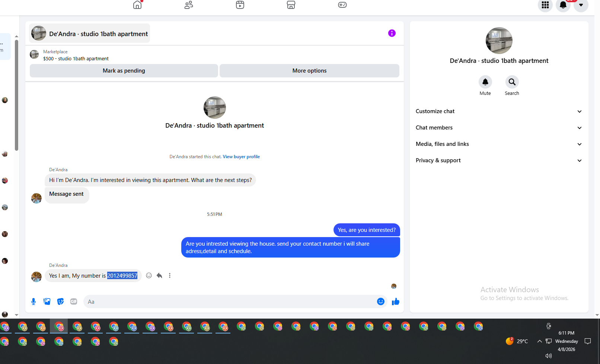Expand Customize chat section
Screen dimensions: 600x364
point(499,111)
